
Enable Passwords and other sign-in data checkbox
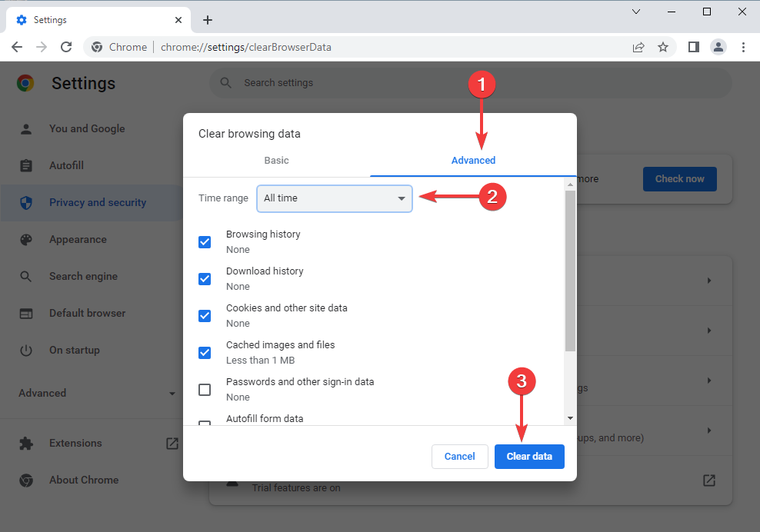(205, 389)
